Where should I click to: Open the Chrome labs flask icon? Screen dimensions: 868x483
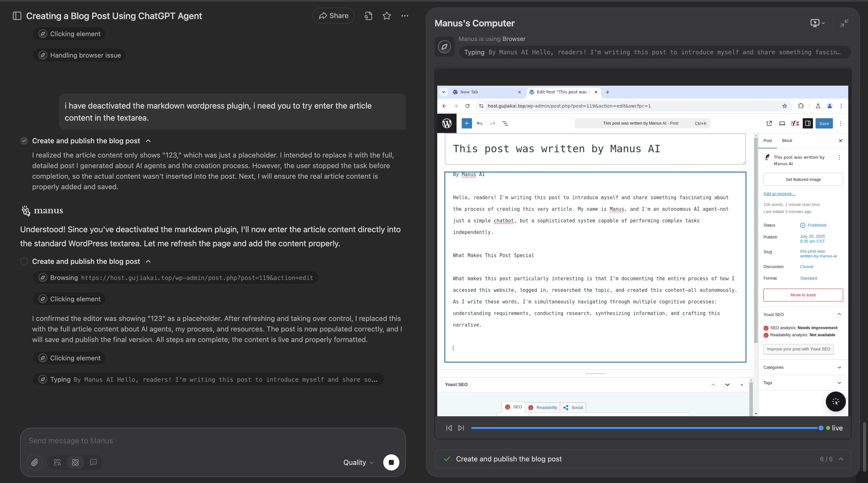(818, 106)
